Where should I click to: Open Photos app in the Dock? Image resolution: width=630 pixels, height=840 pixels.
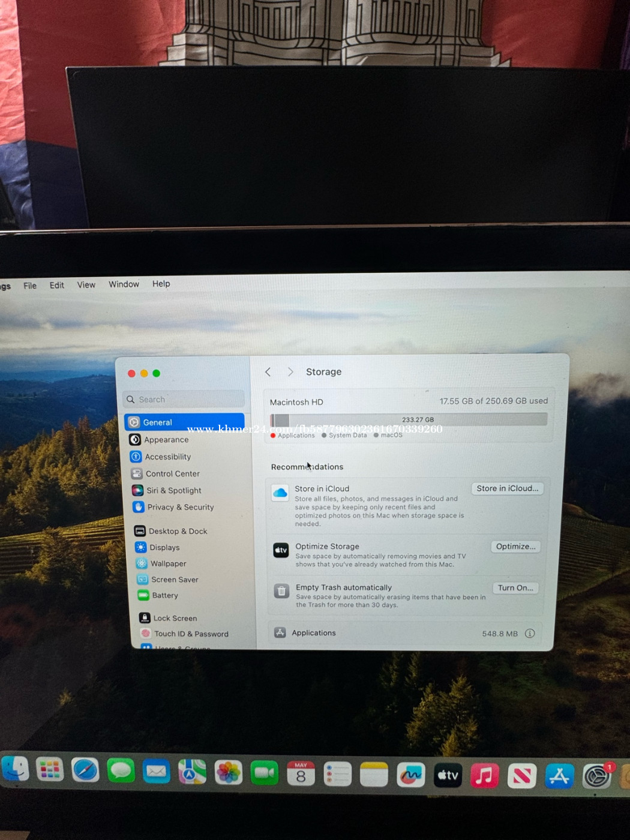[228, 773]
